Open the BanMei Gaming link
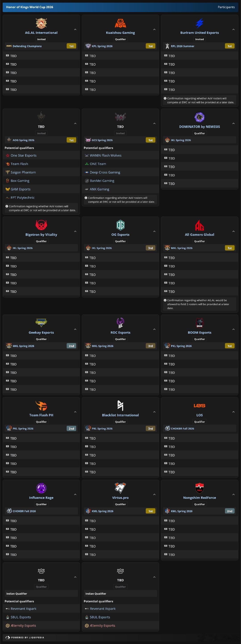The image size is (241, 644). pyautogui.click(x=102, y=181)
